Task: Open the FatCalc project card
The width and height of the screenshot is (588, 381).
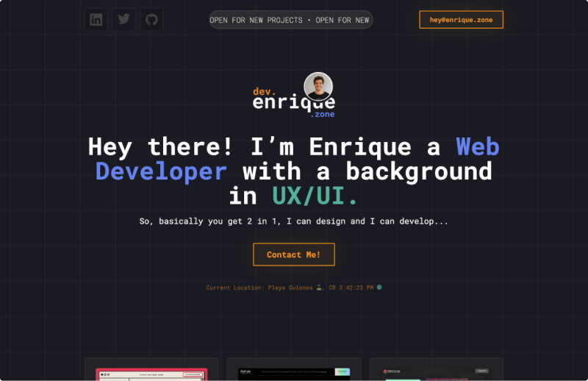Action: 293,372
